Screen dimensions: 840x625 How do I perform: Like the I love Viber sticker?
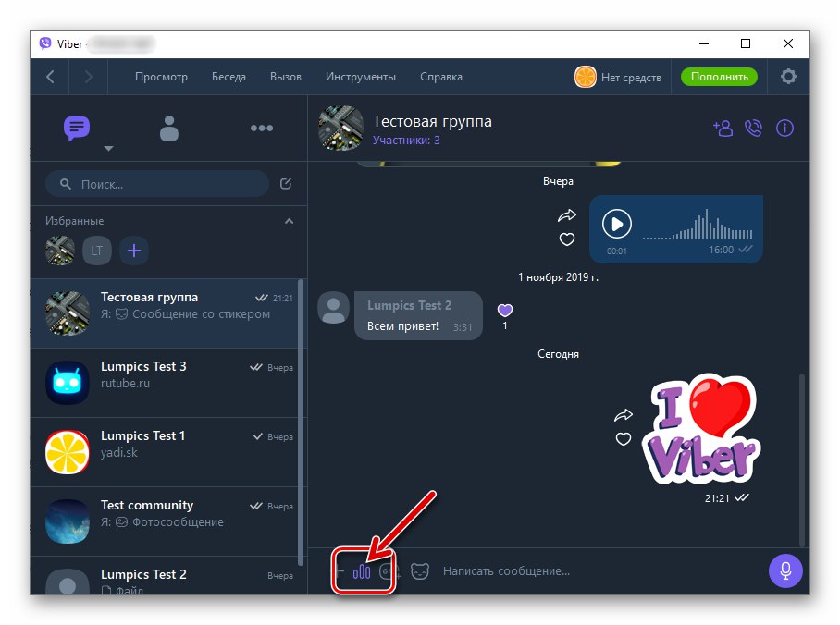pyautogui.click(x=623, y=439)
